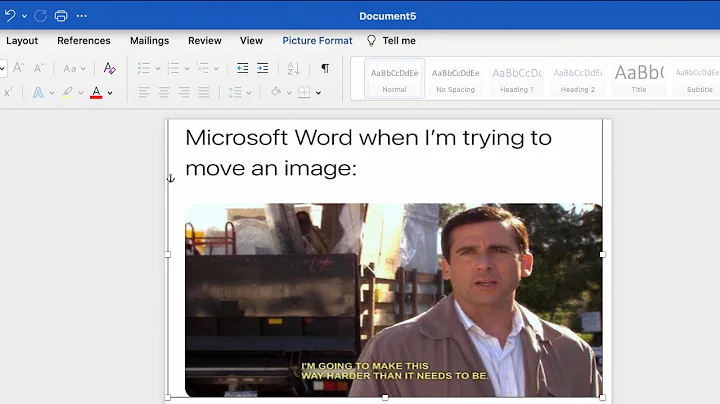
Task: Open the References tab
Action: click(x=84, y=40)
